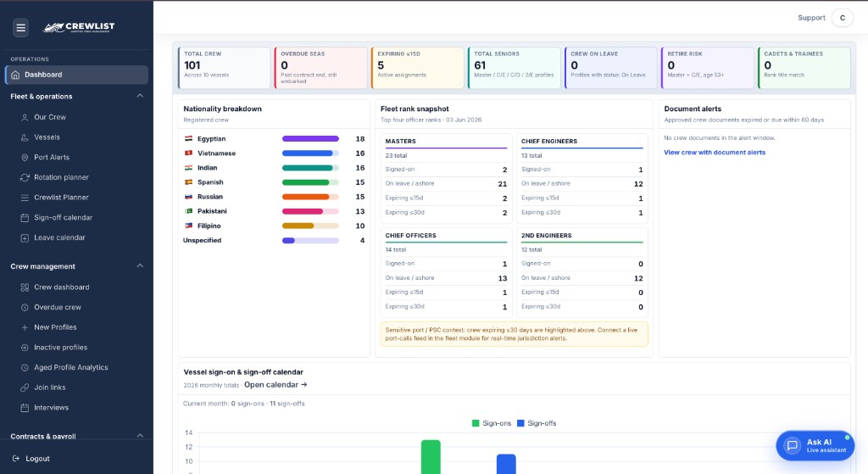The width and height of the screenshot is (868, 474).
Task: Click the Sign-ons green legend swatch
Action: pos(476,423)
